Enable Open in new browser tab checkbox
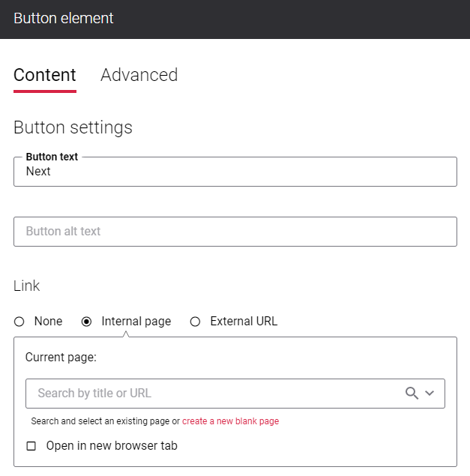The image size is (470, 476). tap(31, 446)
